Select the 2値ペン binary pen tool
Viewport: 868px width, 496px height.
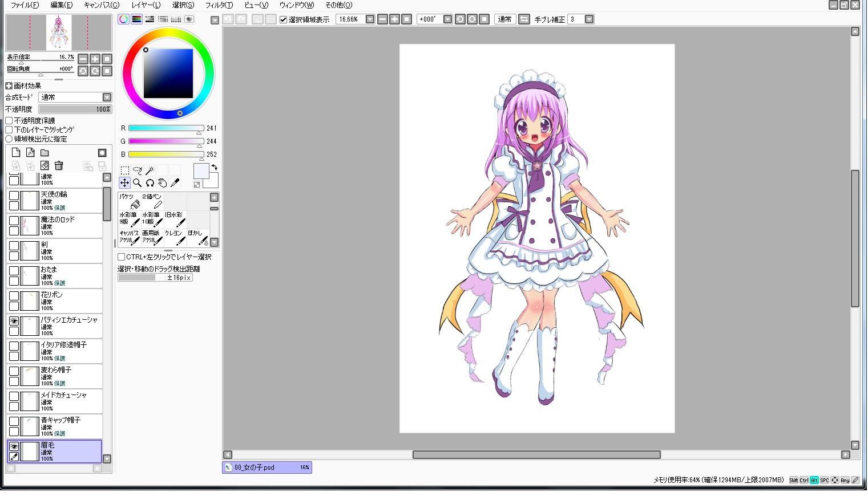point(152,201)
